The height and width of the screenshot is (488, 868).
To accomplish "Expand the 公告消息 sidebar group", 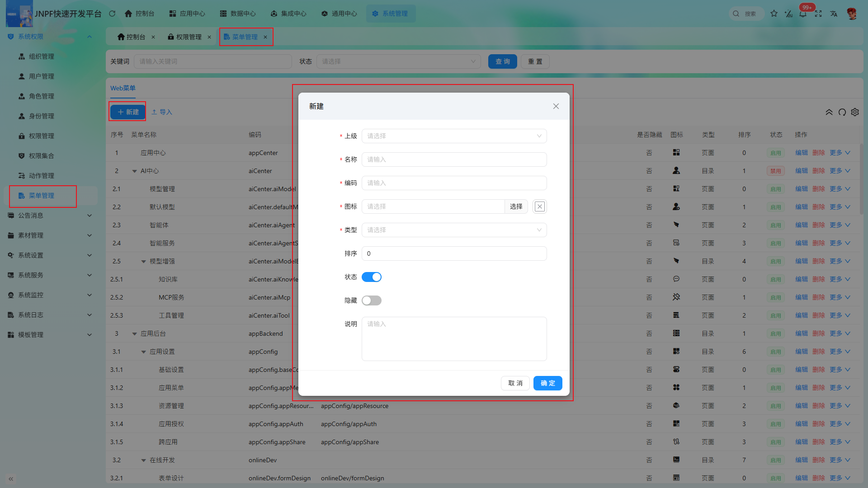I will tap(90, 216).
